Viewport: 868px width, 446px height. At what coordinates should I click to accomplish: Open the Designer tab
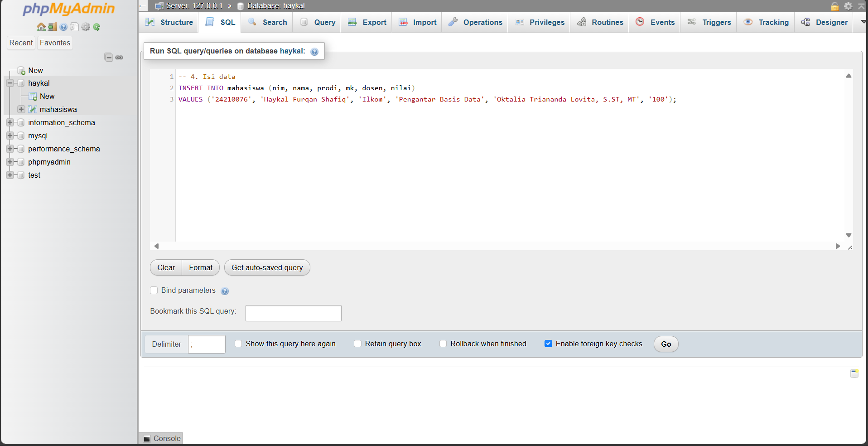(824, 22)
